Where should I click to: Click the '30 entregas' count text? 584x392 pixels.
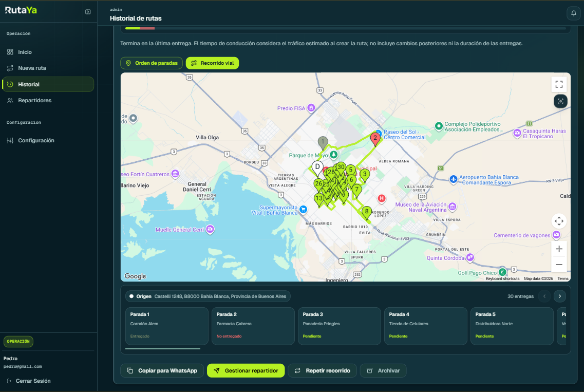pos(520,296)
